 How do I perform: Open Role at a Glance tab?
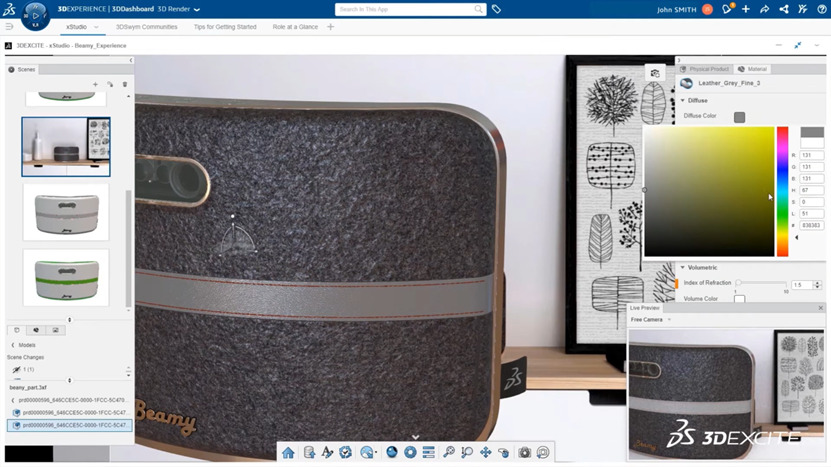(295, 27)
